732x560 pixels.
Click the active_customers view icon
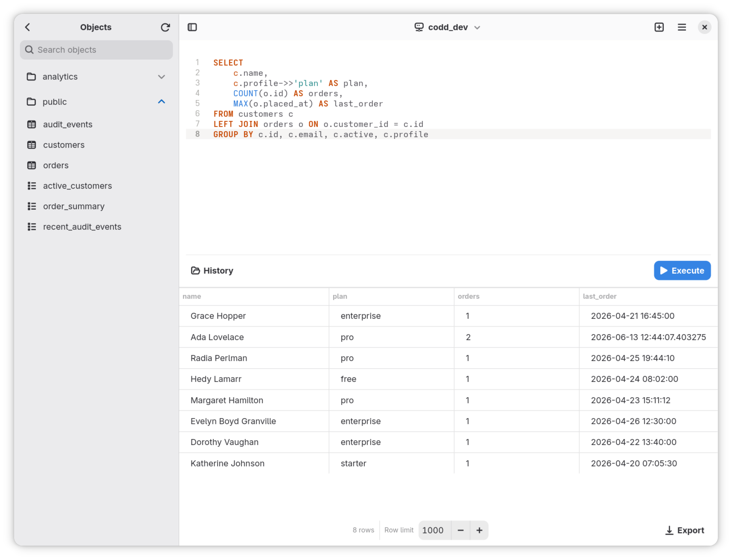(32, 186)
